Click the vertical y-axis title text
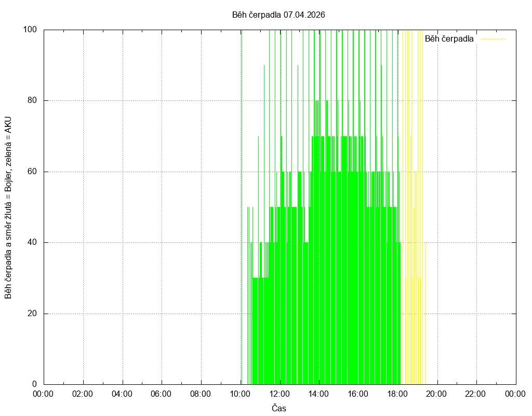The width and height of the screenshot is (532, 416). click(8, 208)
